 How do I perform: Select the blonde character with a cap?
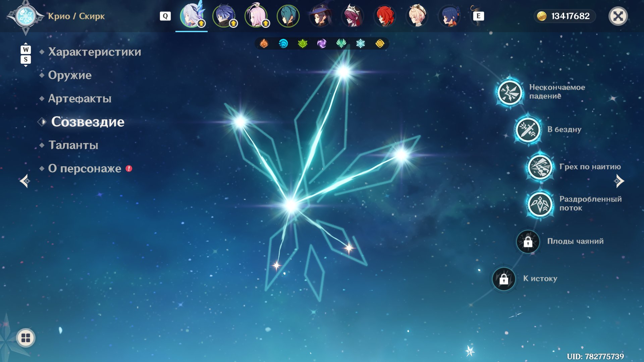pos(417,16)
